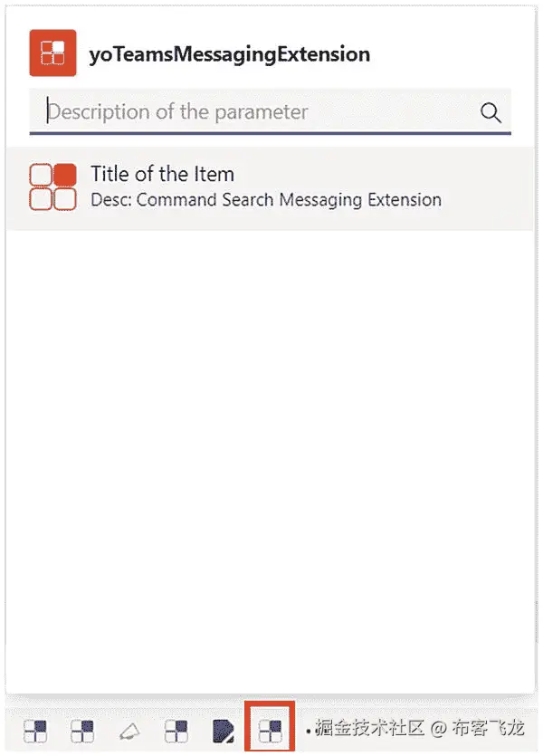Select the sticky note with pen icon
This screenshot has height=756, width=543.
pyautogui.click(x=223, y=729)
